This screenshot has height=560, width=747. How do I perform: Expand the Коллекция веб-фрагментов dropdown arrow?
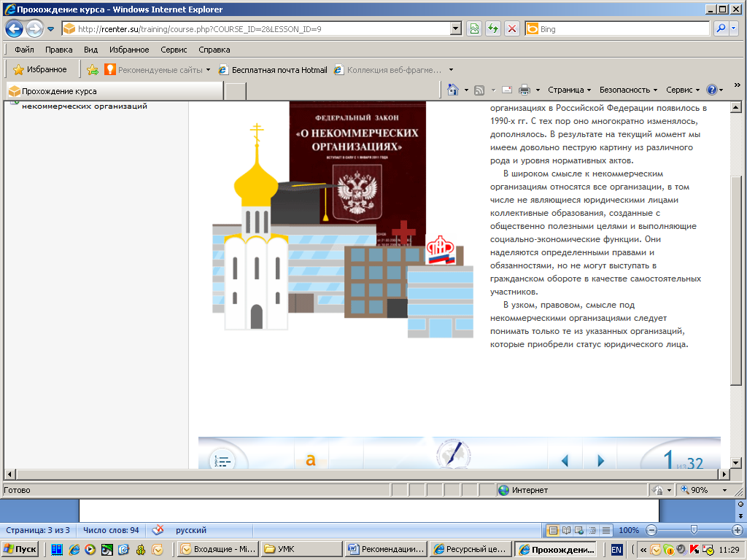coord(451,70)
